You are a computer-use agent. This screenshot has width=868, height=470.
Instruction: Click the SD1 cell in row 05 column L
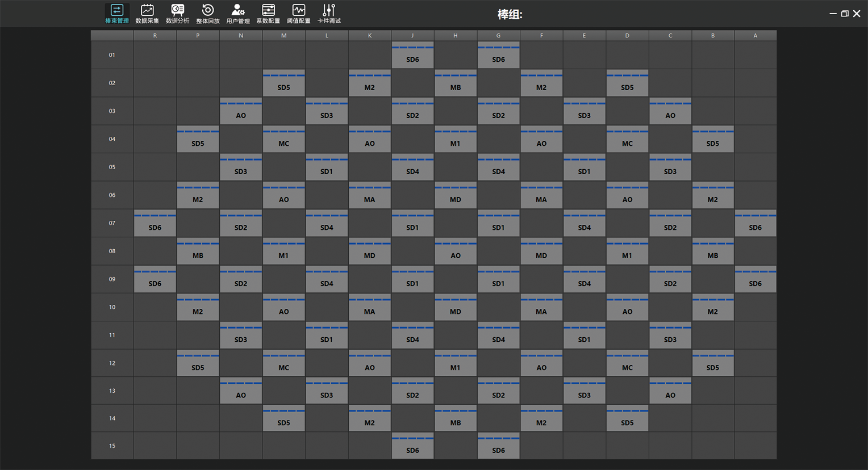click(327, 167)
